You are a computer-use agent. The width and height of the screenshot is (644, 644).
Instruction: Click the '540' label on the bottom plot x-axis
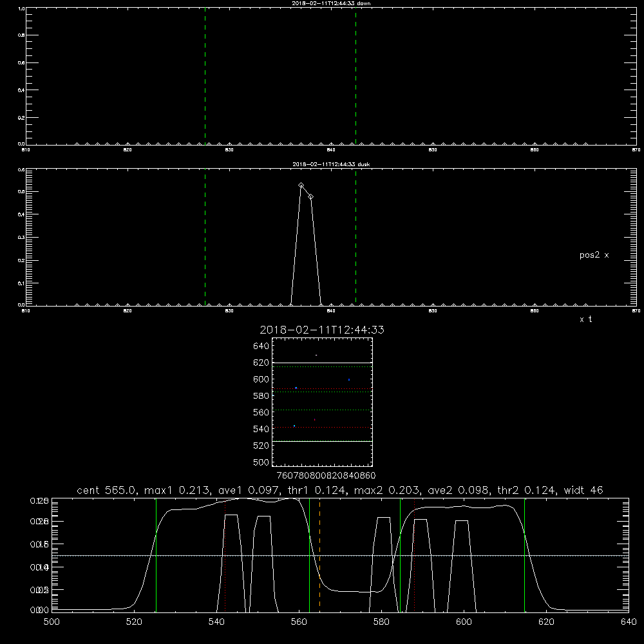216,622
